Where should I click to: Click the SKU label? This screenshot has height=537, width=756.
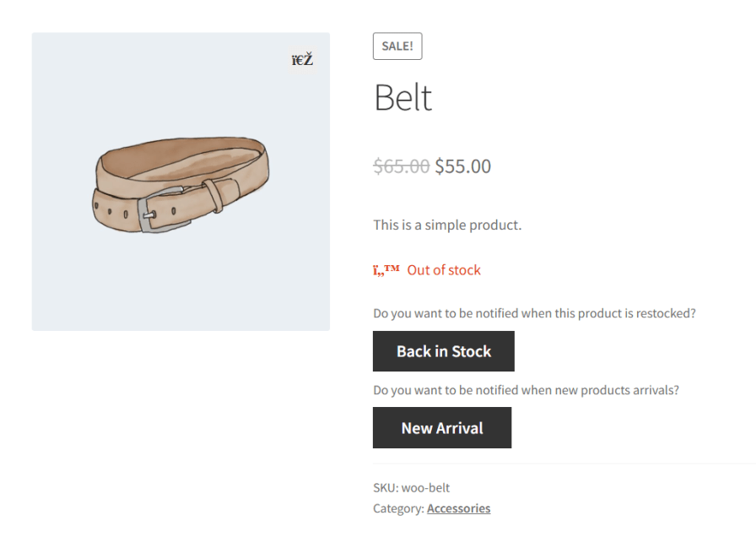(x=386, y=488)
